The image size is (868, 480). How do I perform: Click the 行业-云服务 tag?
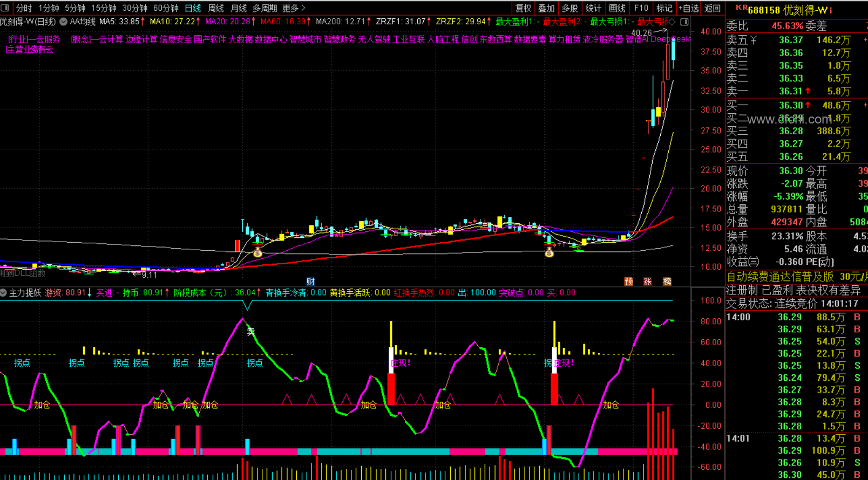[x=33, y=39]
